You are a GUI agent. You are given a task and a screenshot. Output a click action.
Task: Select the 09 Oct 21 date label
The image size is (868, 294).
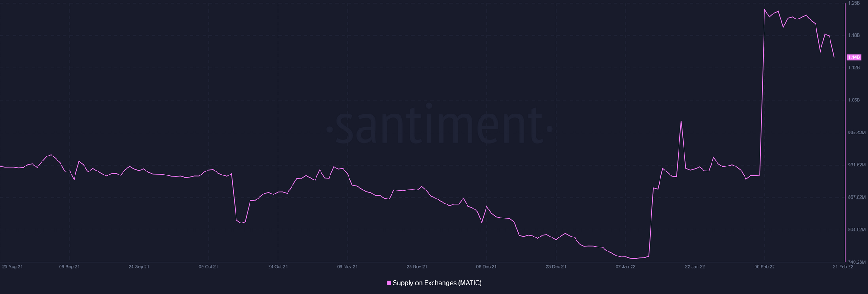coord(208,267)
